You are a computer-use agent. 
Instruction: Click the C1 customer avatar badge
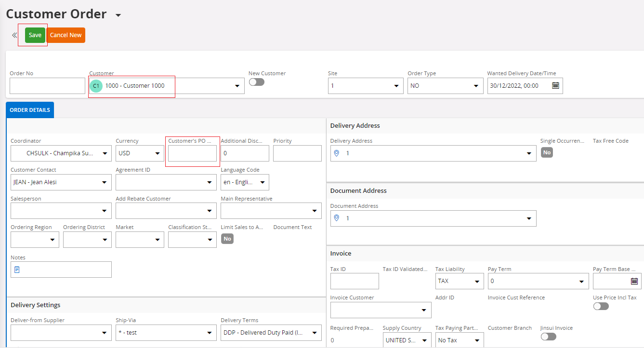tap(96, 86)
